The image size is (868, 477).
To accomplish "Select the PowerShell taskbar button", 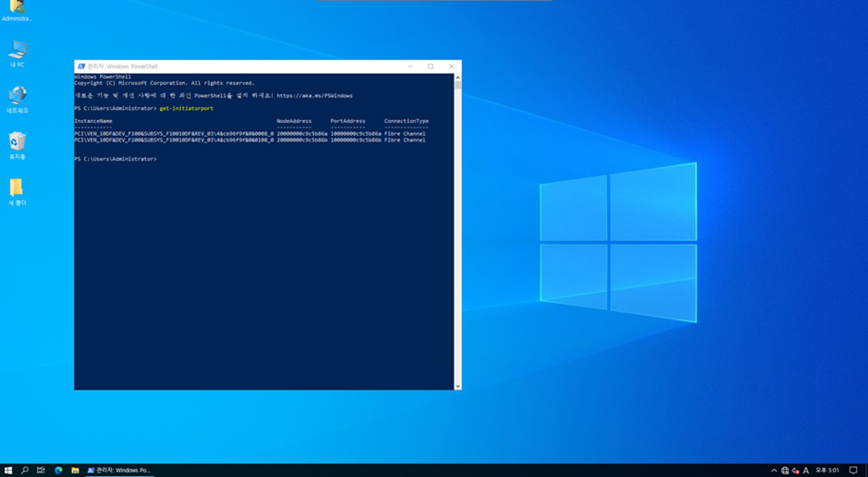I will pos(119,470).
